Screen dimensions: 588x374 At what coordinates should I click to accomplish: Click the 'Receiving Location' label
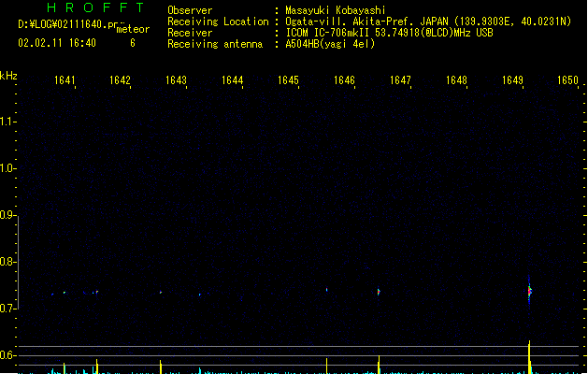click(218, 22)
